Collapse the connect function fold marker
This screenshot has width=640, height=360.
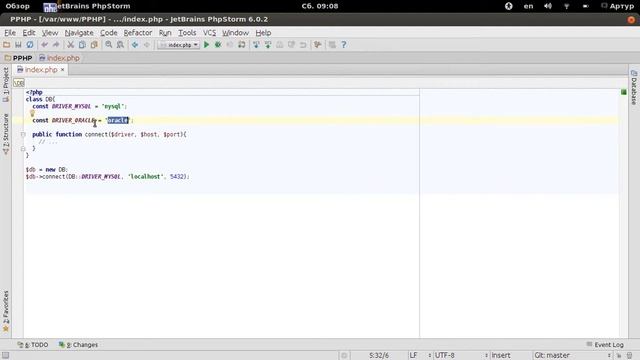coord(23,134)
